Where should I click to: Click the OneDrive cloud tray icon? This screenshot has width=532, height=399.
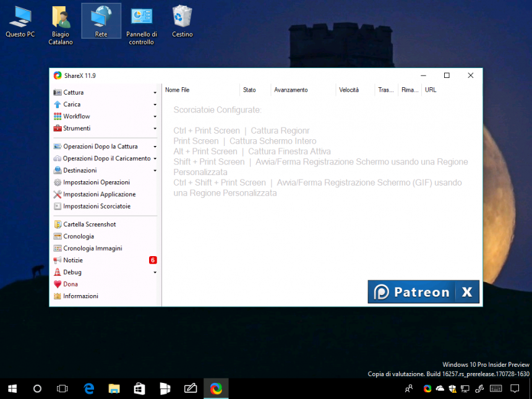click(x=440, y=388)
